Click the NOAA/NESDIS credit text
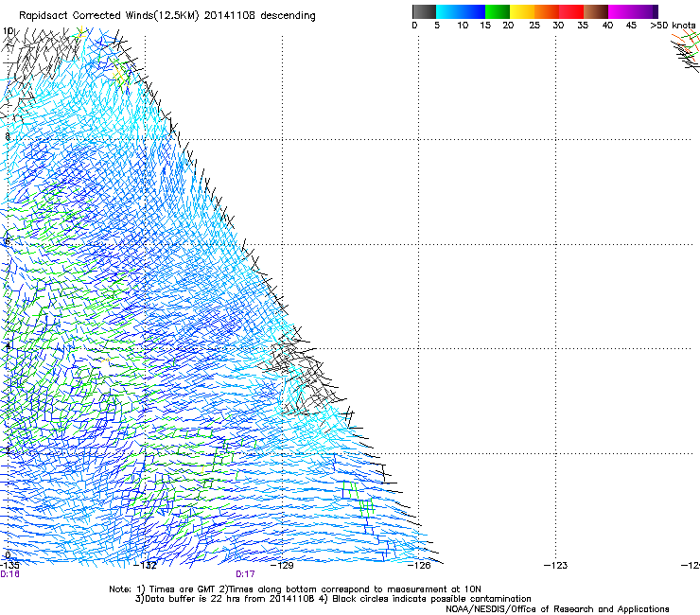 click(x=557, y=609)
